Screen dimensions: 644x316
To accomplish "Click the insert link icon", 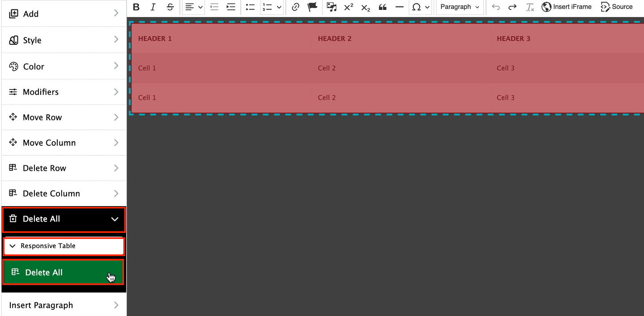I will click(x=295, y=7).
